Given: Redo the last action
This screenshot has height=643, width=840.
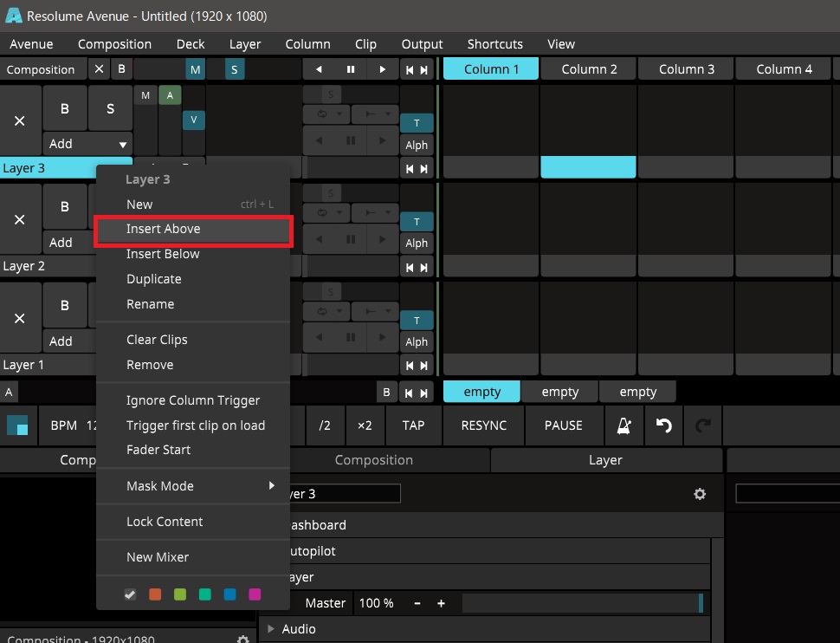Looking at the screenshot, I should click(x=703, y=425).
